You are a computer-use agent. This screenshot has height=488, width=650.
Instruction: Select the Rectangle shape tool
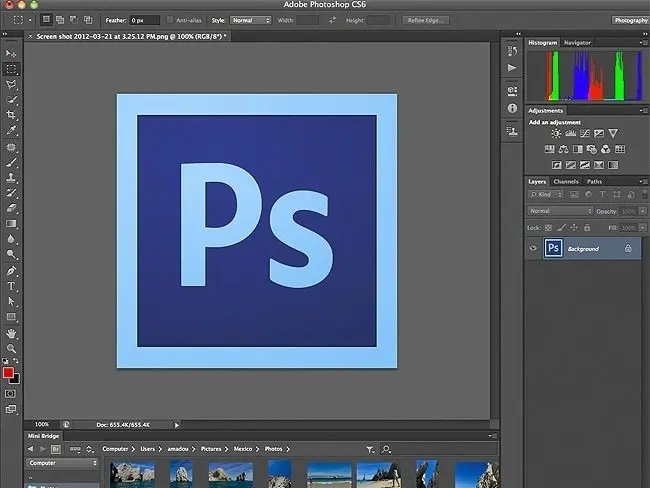pos(11,317)
